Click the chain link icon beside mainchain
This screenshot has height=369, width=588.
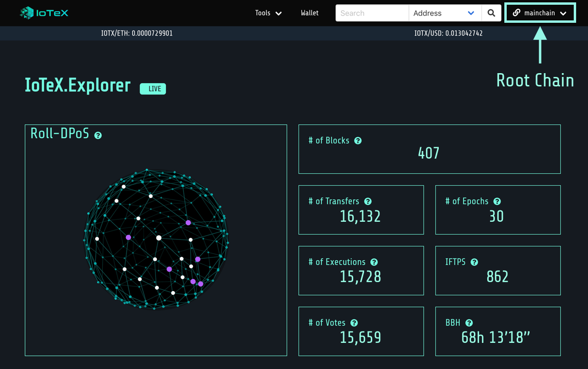517,12
